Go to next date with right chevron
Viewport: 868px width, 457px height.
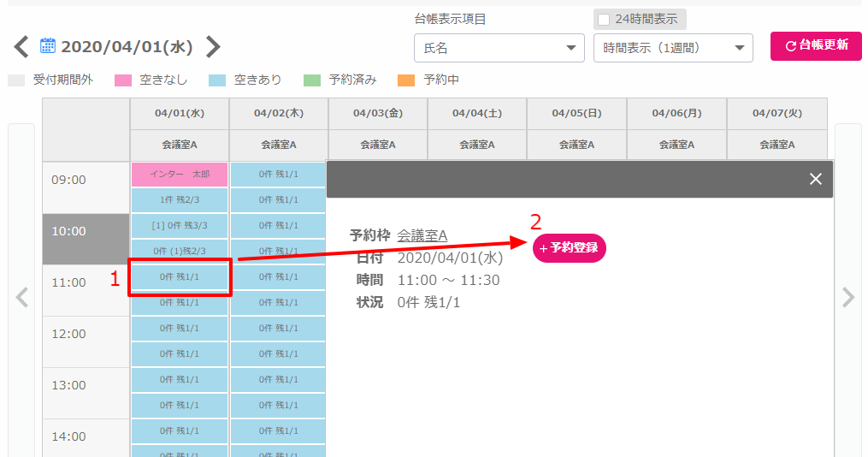point(213,47)
